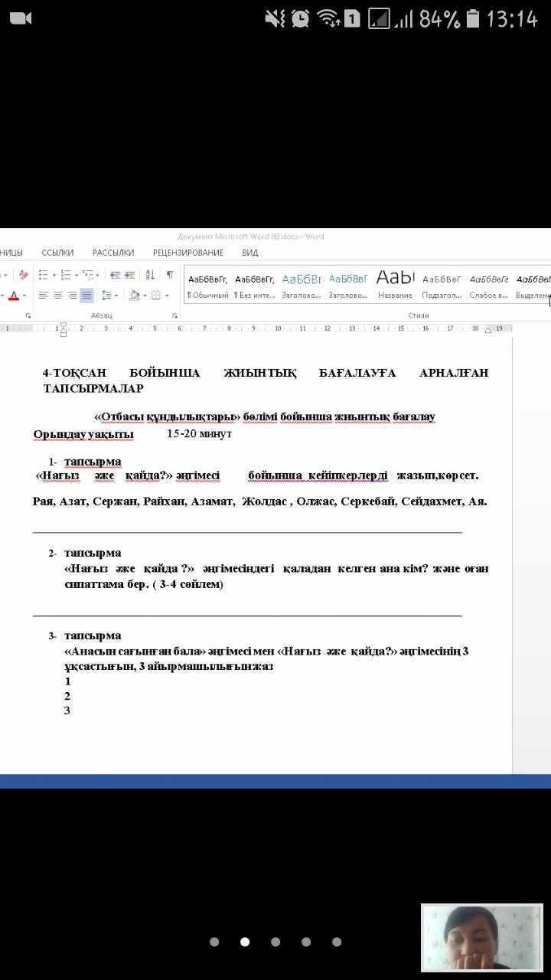The image size is (551, 980).
Task: Tap the alarm clock status icon
Action: (301, 18)
